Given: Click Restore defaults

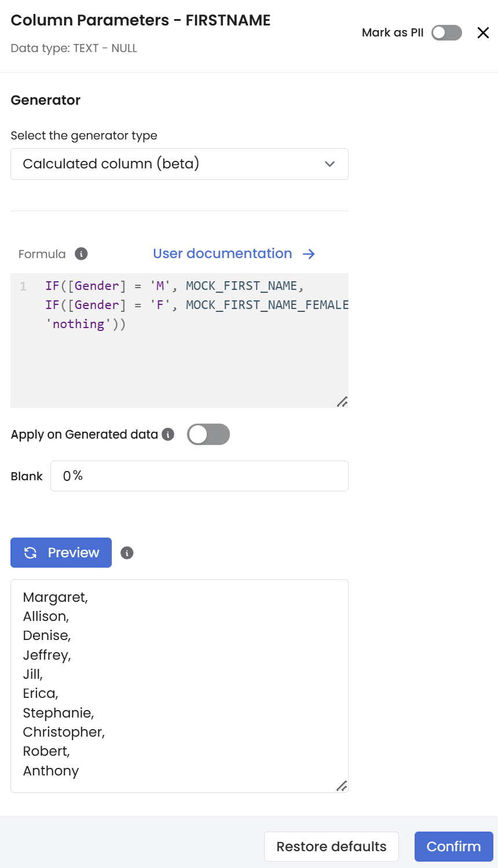Looking at the screenshot, I should click(331, 847).
